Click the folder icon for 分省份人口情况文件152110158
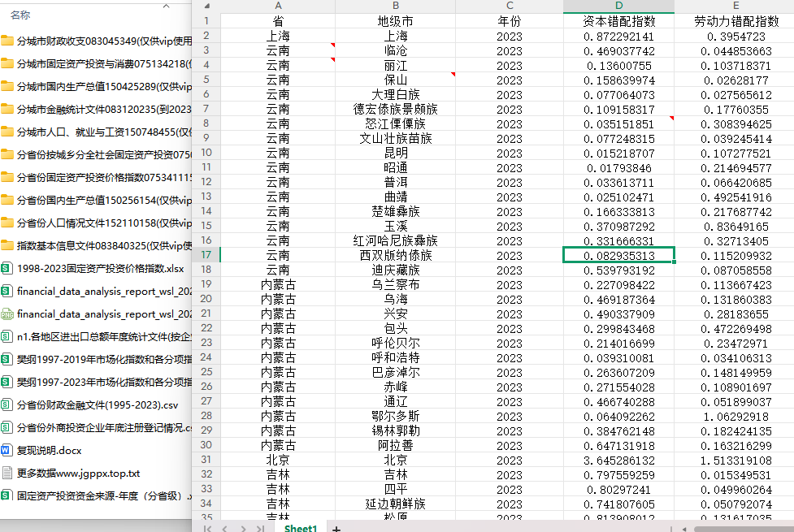The width and height of the screenshot is (794, 532). click(x=7, y=223)
